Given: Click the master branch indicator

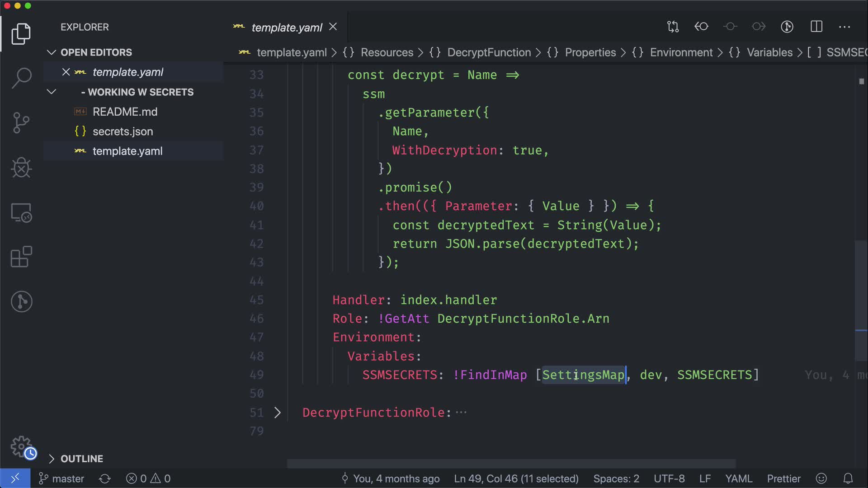Looking at the screenshot, I should tap(62, 479).
